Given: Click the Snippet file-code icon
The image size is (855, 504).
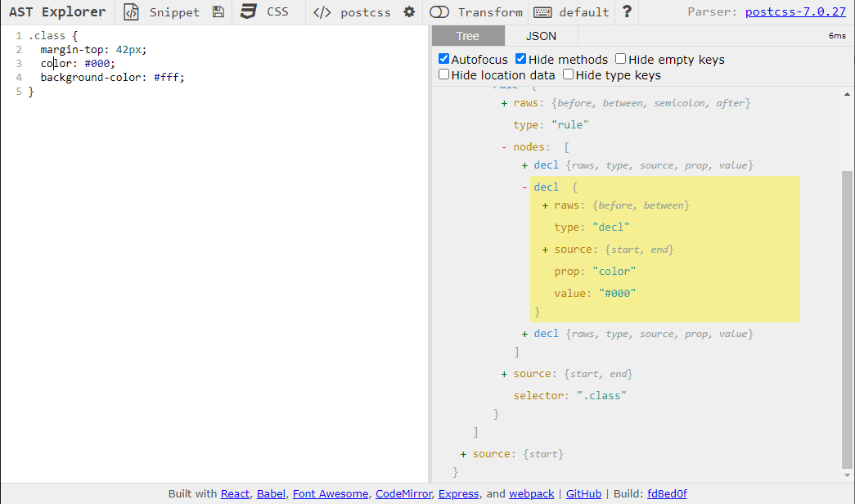Looking at the screenshot, I should (131, 12).
